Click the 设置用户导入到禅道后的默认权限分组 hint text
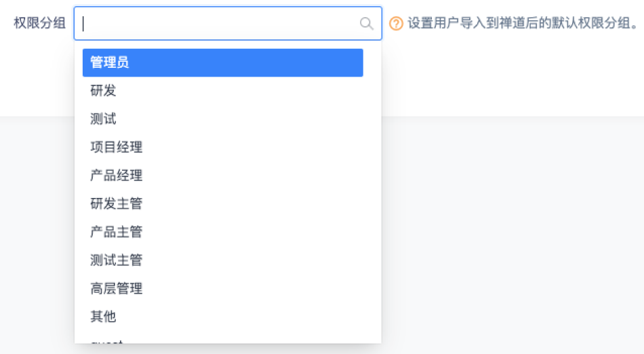Viewport: 644px width, 354px height. tap(522, 24)
